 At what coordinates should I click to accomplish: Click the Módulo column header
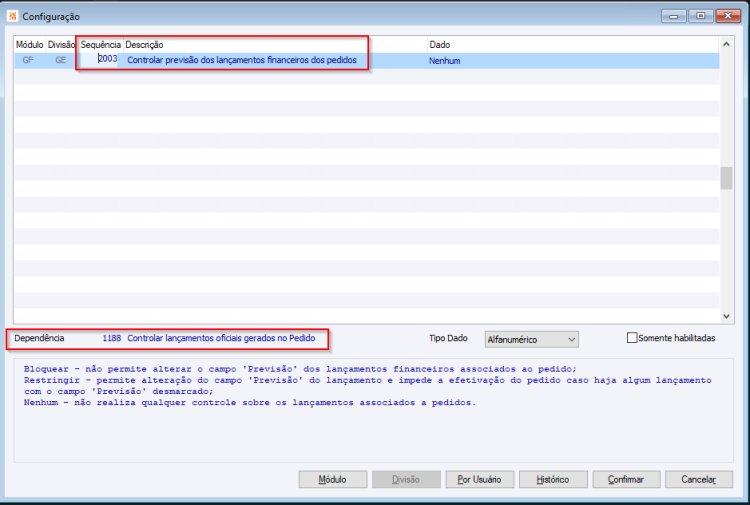(30, 45)
